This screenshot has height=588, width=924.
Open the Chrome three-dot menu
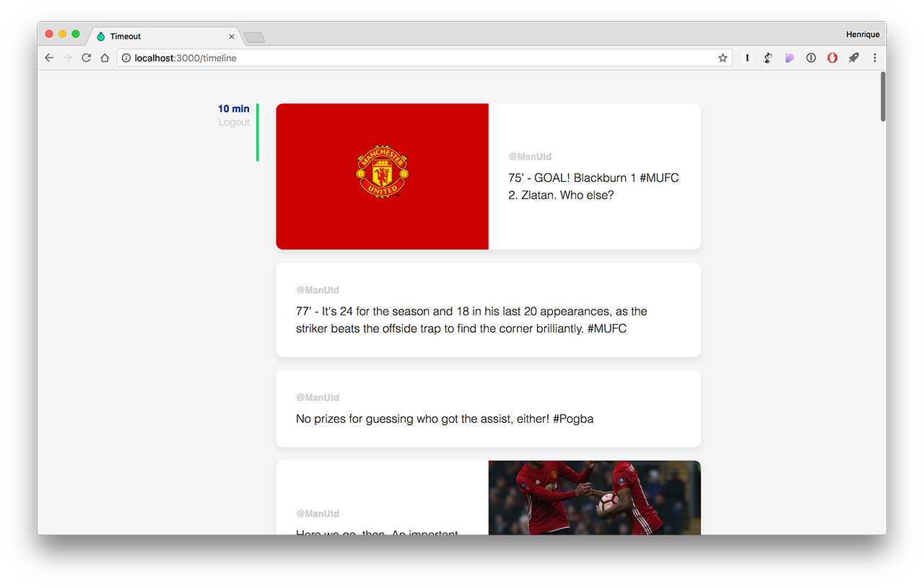(875, 58)
